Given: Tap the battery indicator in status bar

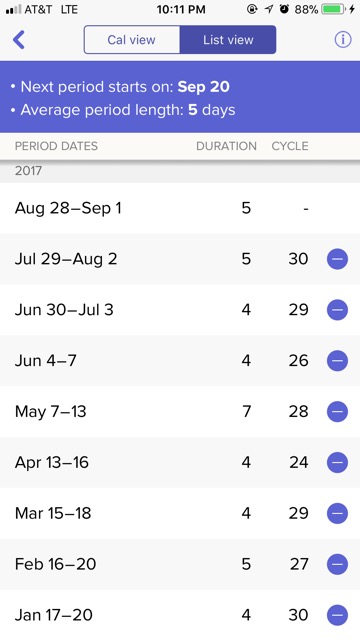Looking at the screenshot, I should [333, 9].
